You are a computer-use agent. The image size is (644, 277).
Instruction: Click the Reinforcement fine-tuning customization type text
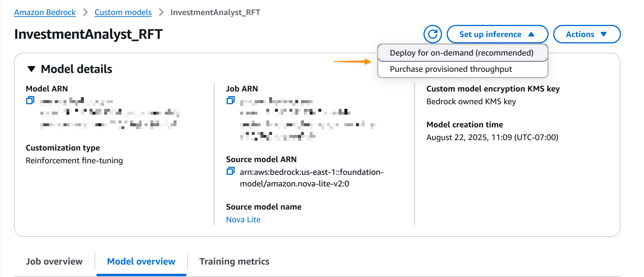pos(74,161)
